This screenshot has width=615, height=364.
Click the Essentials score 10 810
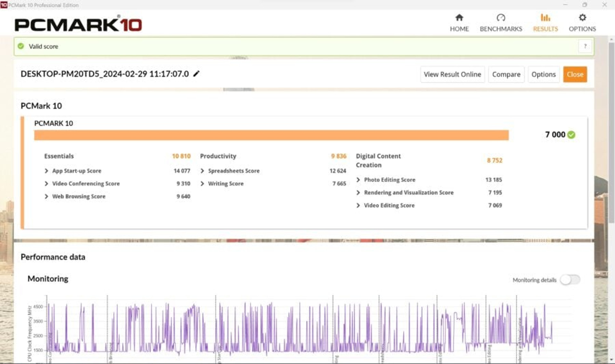click(x=181, y=156)
